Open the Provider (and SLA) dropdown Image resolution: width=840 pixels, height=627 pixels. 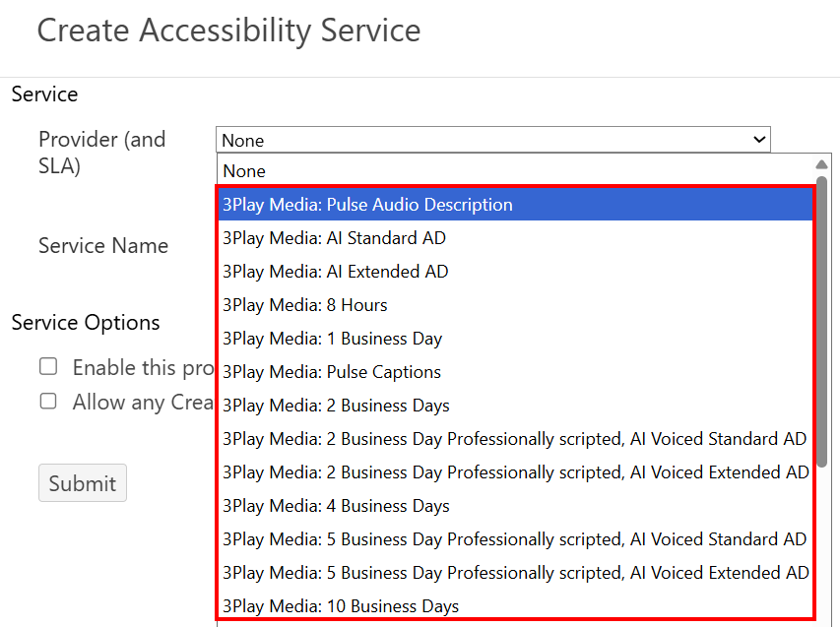point(492,140)
